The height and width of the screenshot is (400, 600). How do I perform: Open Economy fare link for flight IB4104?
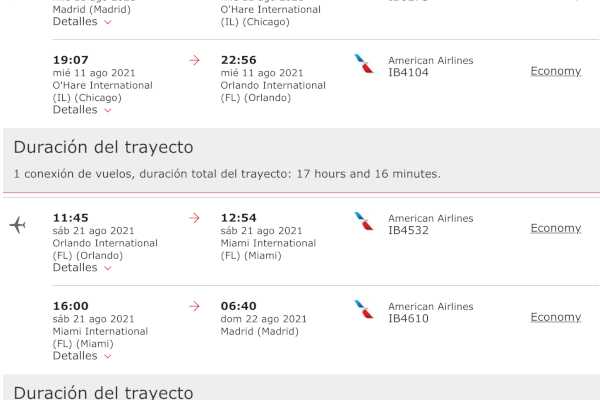coord(556,71)
